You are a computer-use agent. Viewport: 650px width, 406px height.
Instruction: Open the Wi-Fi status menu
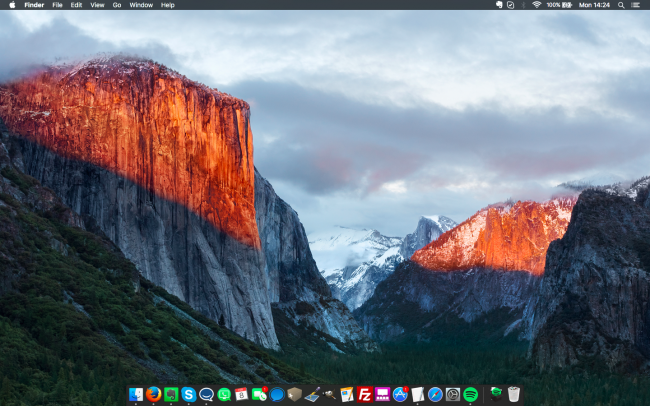pyautogui.click(x=536, y=5)
